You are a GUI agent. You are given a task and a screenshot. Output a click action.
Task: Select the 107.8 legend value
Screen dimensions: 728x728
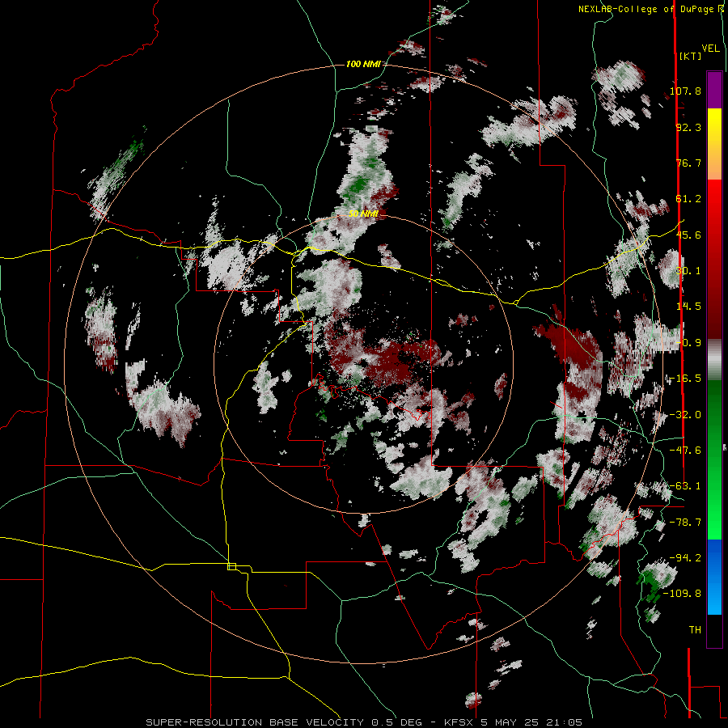685,91
